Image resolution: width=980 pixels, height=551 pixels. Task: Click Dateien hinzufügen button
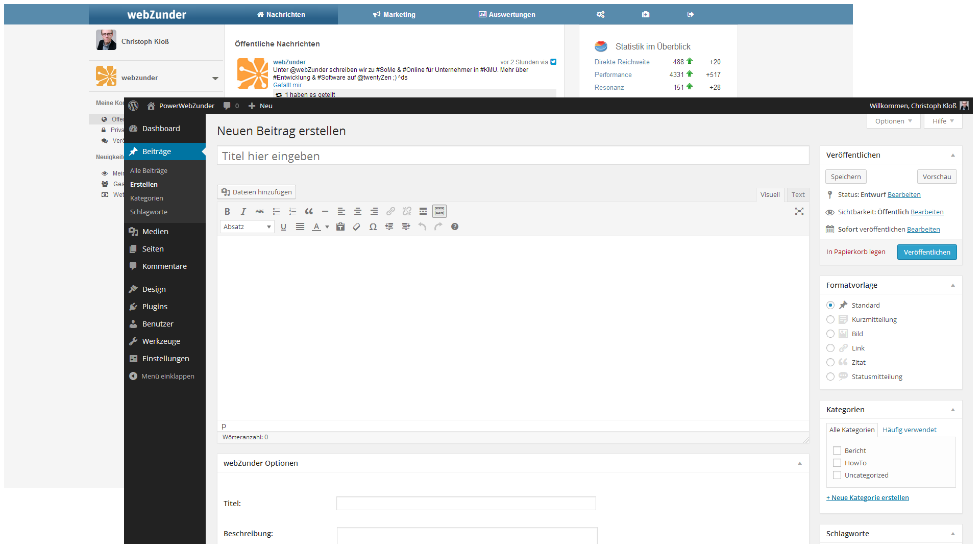coord(257,192)
